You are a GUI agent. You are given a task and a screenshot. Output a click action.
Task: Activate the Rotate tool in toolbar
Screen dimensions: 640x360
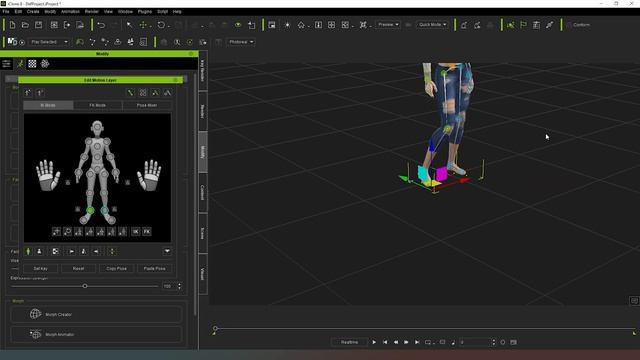click(161, 25)
